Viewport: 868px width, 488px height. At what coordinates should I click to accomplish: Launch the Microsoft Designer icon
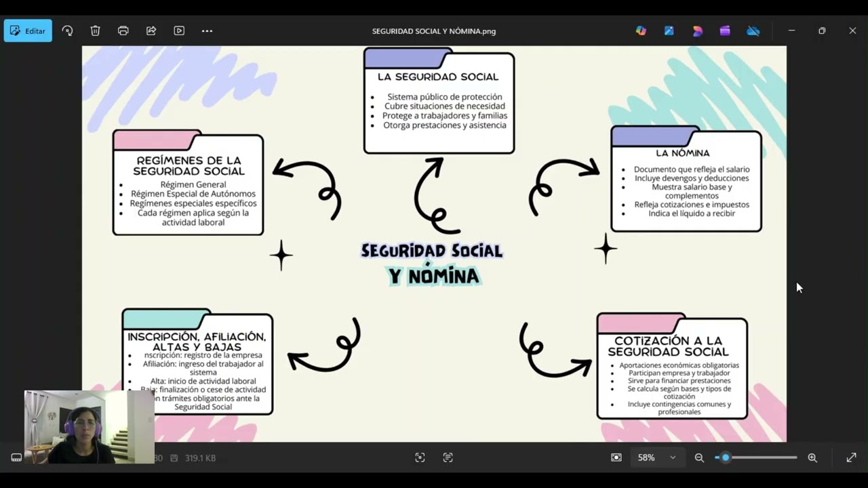(697, 30)
